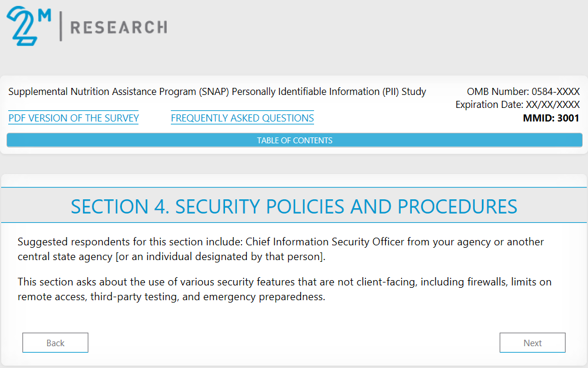588x368 pixels.
Task: Click the paragraph starting "This section asks"
Action: (284, 289)
